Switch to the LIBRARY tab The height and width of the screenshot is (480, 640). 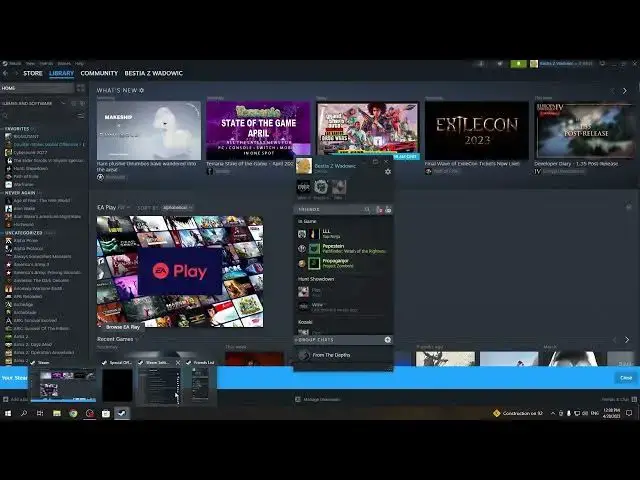[x=61, y=73]
